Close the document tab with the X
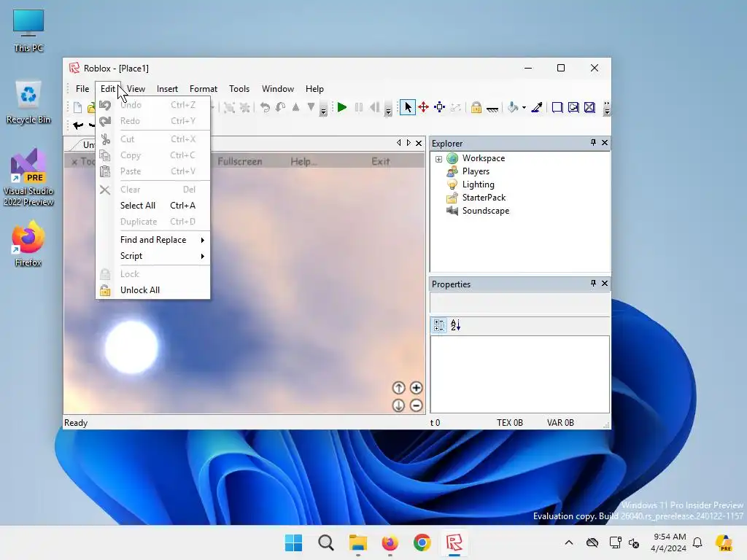The image size is (747, 560). pos(419,144)
